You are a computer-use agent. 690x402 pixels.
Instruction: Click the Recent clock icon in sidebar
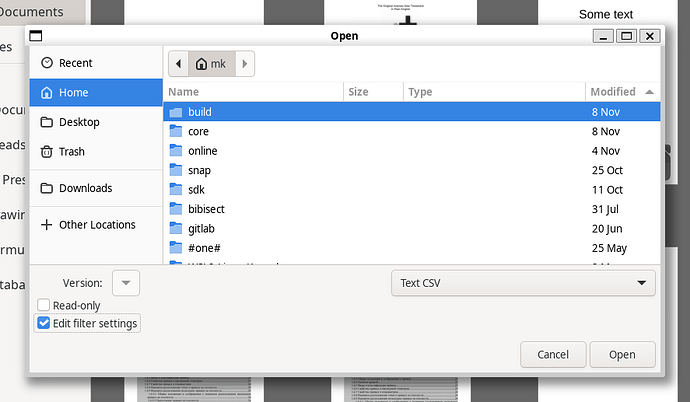[46, 63]
